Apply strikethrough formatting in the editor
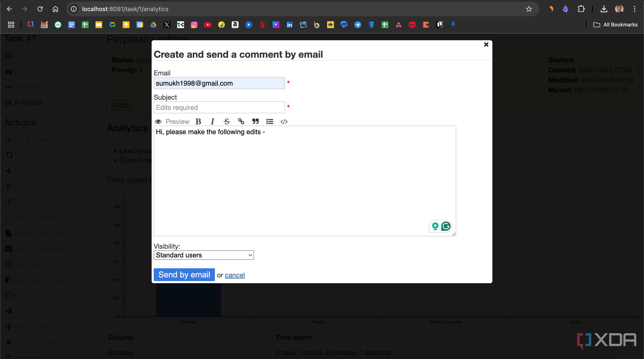 227,122
